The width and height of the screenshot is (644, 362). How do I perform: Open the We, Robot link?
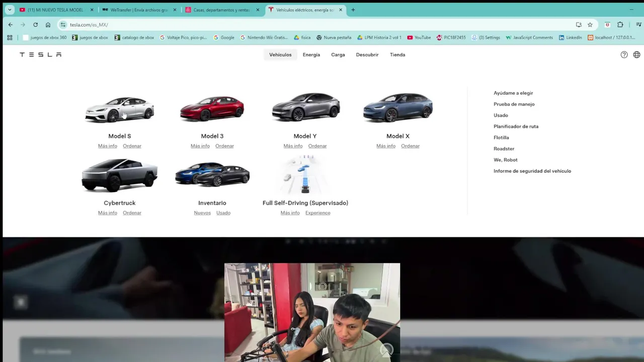(505, 160)
